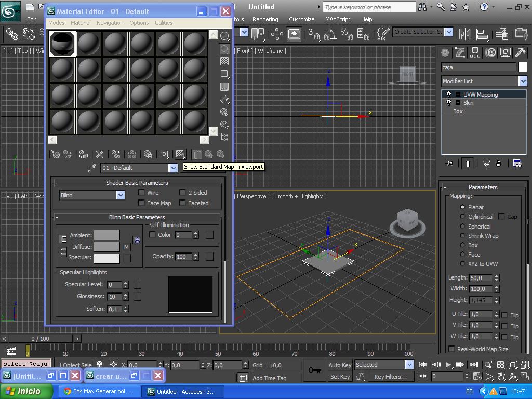Open the Blinn shader type dropdown
Viewport: 532px width, 399px height.
point(120,195)
